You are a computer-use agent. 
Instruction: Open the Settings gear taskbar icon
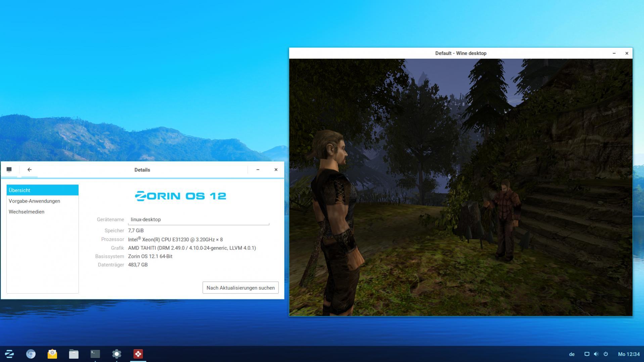pyautogui.click(x=117, y=354)
